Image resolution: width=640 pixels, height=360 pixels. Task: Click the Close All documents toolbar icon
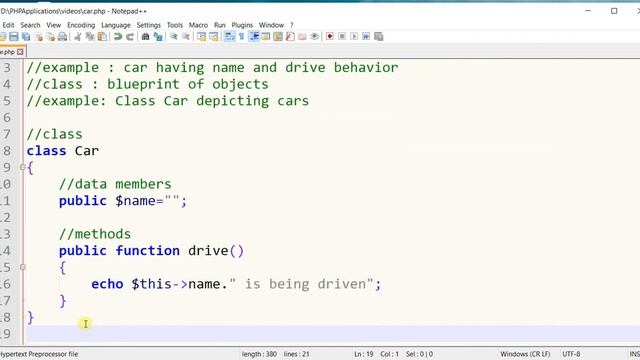[51, 37]
